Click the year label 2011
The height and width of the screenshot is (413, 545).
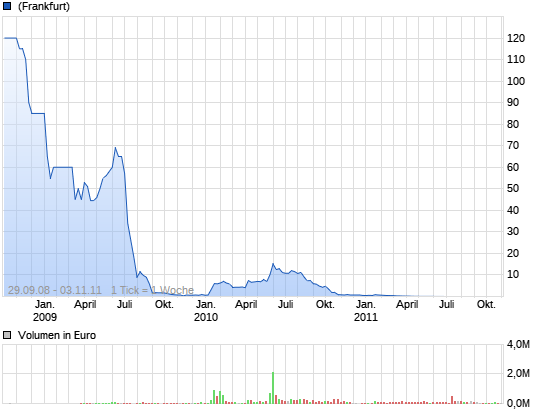(x=366, y=317)
